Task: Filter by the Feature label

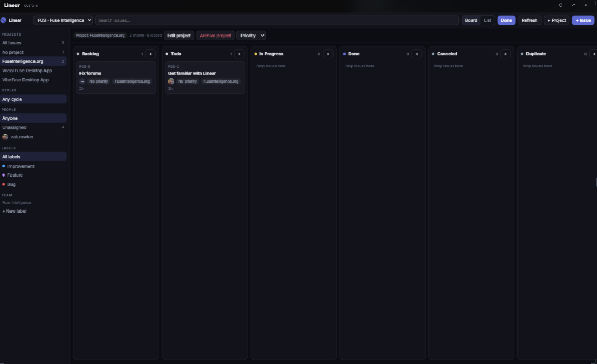Action: click(33, 175)
